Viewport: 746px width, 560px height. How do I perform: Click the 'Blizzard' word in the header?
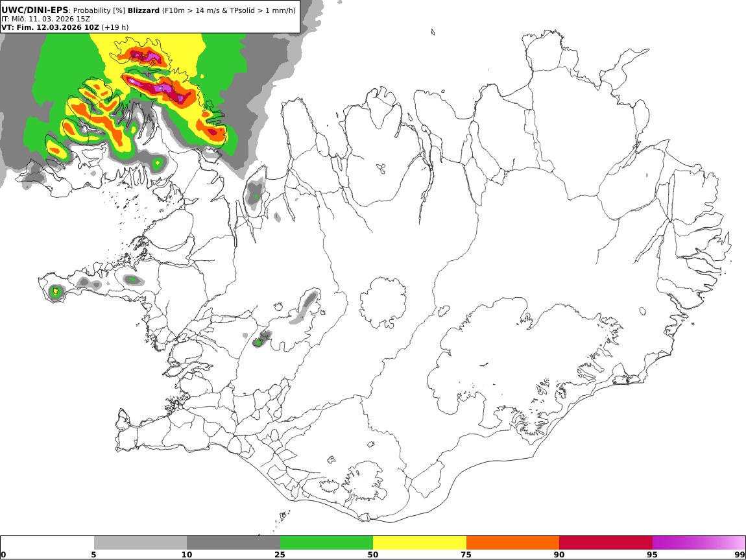coord(143,10)
